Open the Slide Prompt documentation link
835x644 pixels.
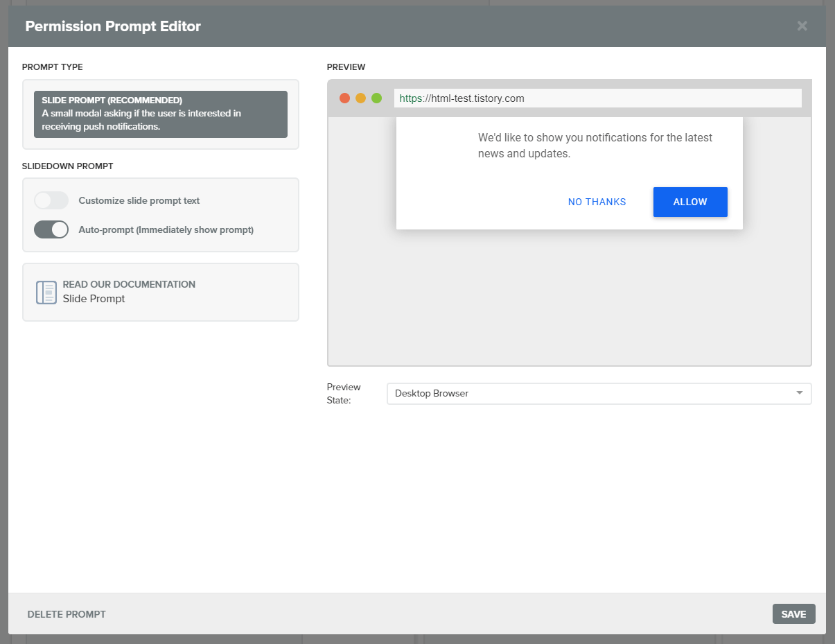[94, 299]
